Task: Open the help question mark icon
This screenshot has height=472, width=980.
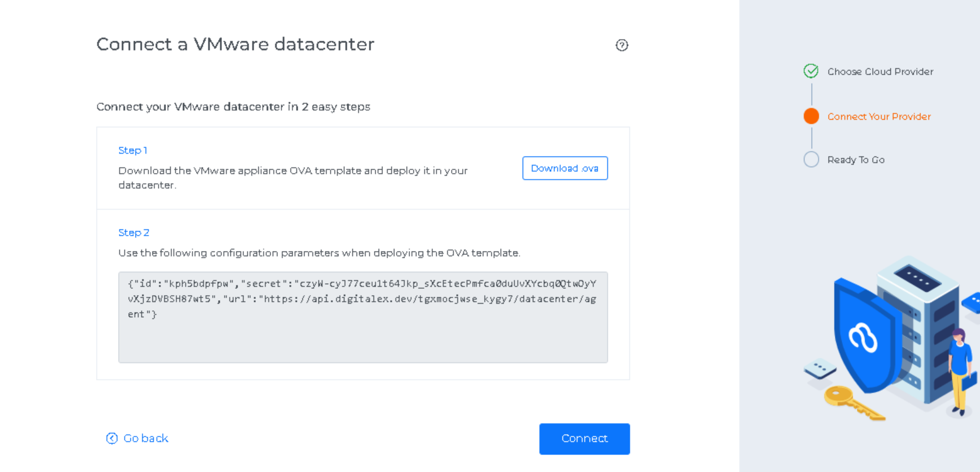Action: pyautogui.click(x=621, y=45)
